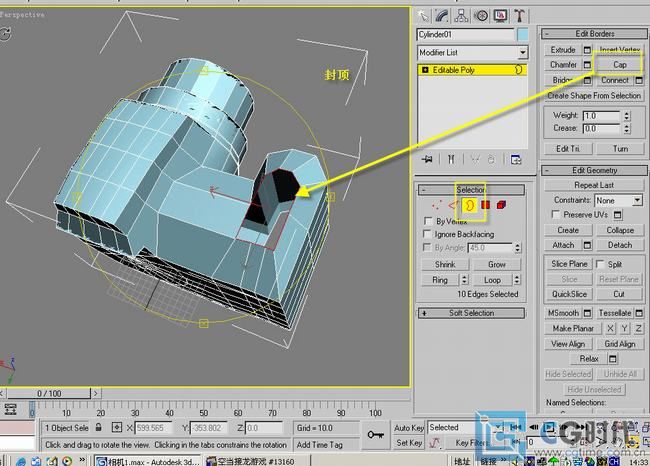
Task: Click default tangent icon beside Set Key
Action: pos(434,443)
